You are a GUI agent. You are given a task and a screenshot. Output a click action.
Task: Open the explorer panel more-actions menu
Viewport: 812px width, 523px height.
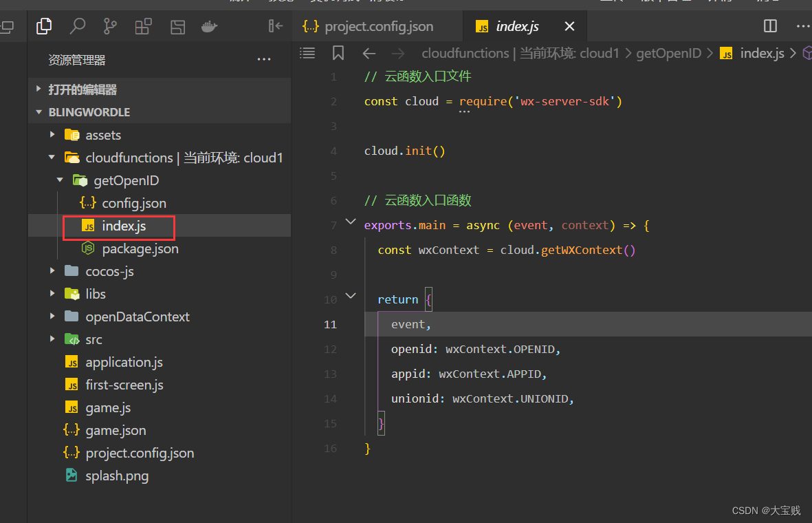263,60
